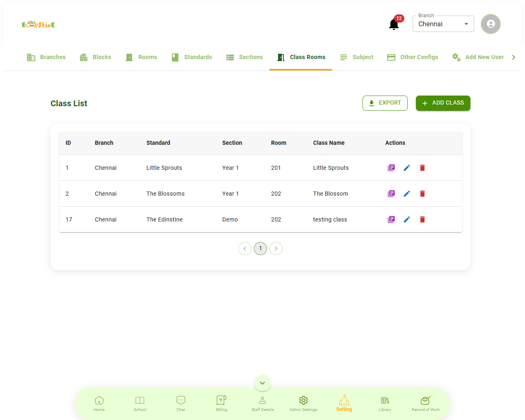Viewport: 525px width, 420px height.
Task: Switch to the Rooms tab
Action: pyautogui.click(x=142, y=57)
